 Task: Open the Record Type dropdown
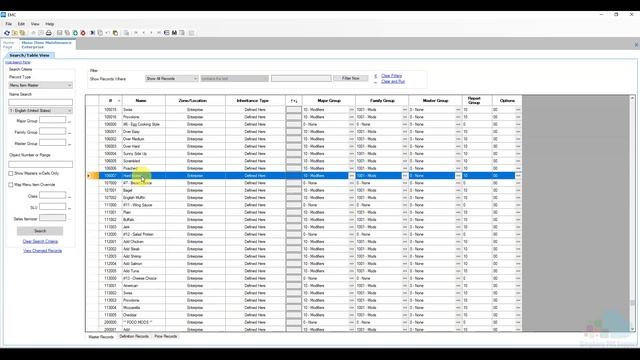[x=40, y=85]
